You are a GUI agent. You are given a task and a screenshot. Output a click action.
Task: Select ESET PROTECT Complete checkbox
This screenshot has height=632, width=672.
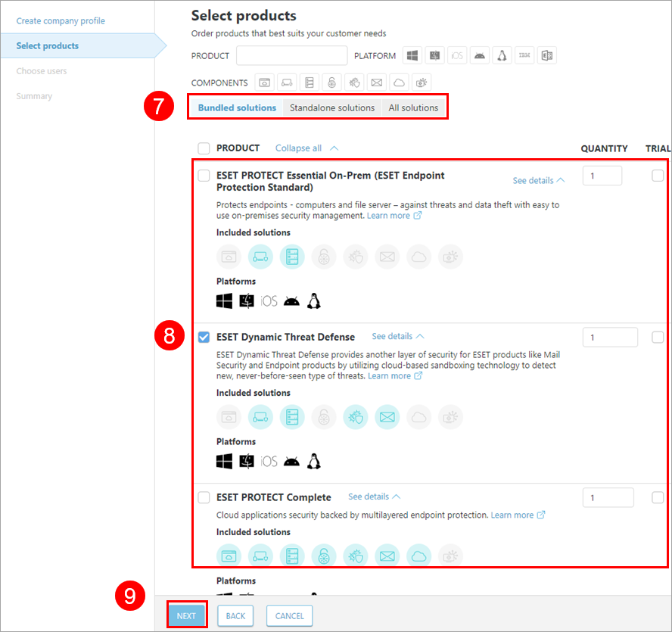click(x=204, y=497)
